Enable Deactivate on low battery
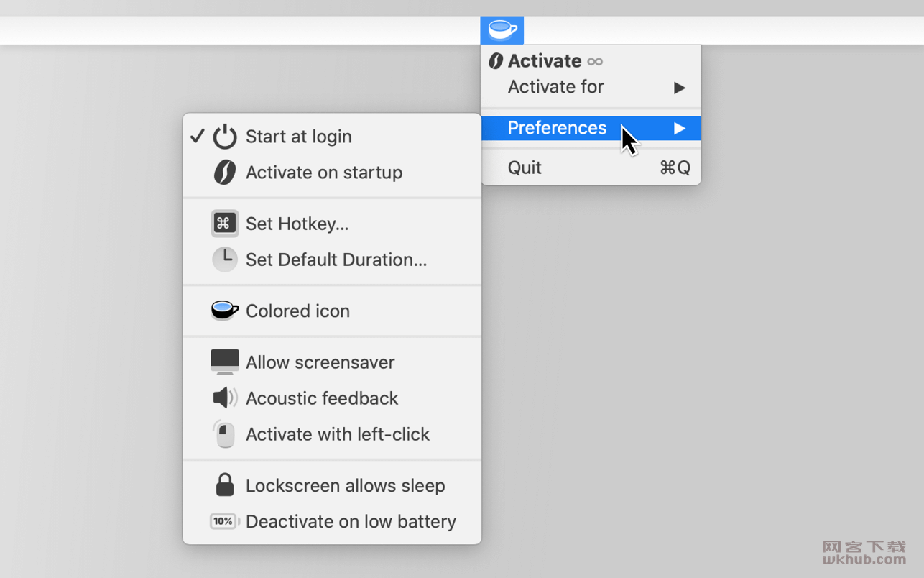The image size is (924, 578). 332,521
